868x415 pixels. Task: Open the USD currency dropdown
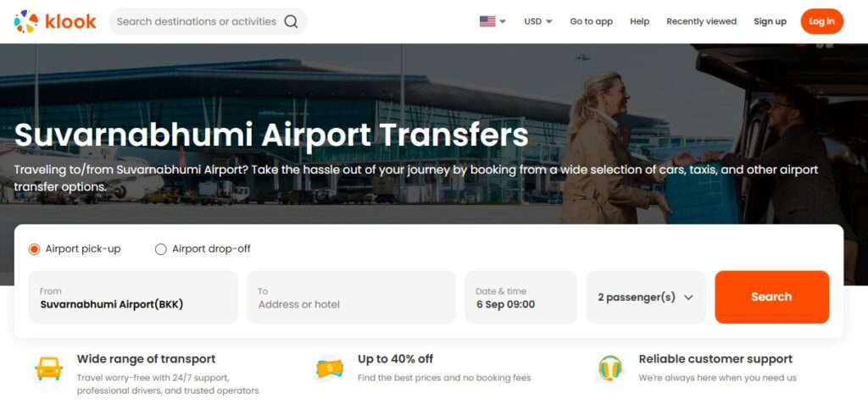[538, 21]
